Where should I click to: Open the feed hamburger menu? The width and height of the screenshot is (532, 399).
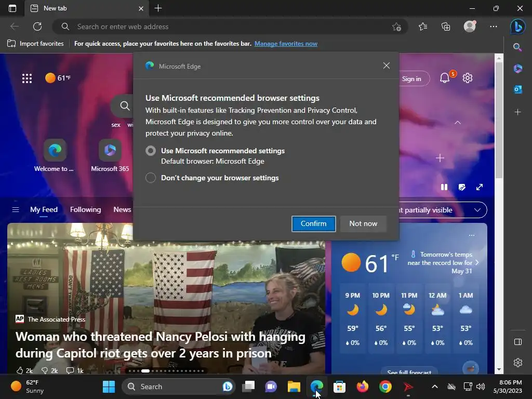coord(16,210)
